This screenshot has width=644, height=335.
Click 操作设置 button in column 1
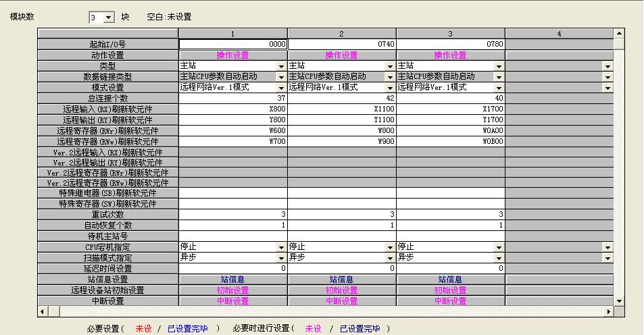pyautogui.click(x=232, y=55)
